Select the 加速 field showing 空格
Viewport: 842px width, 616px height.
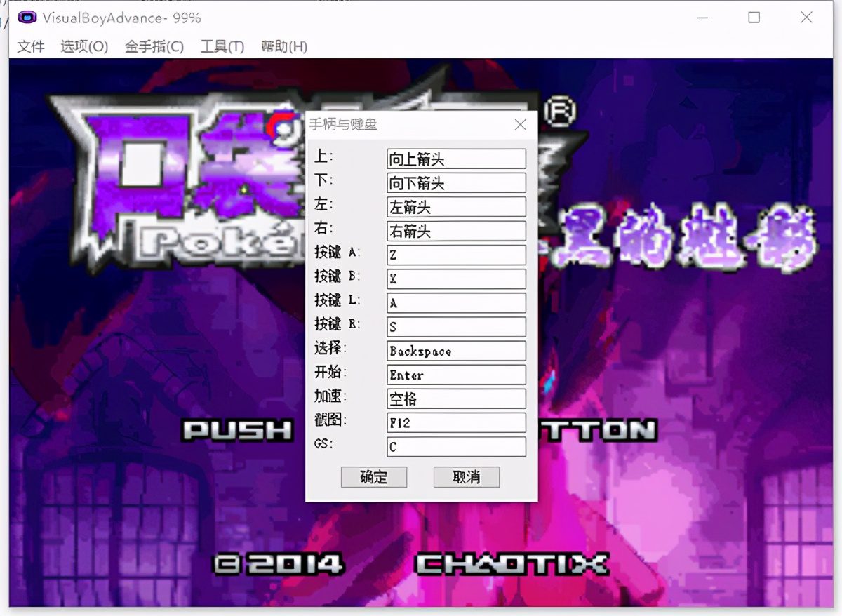point(456,399)
